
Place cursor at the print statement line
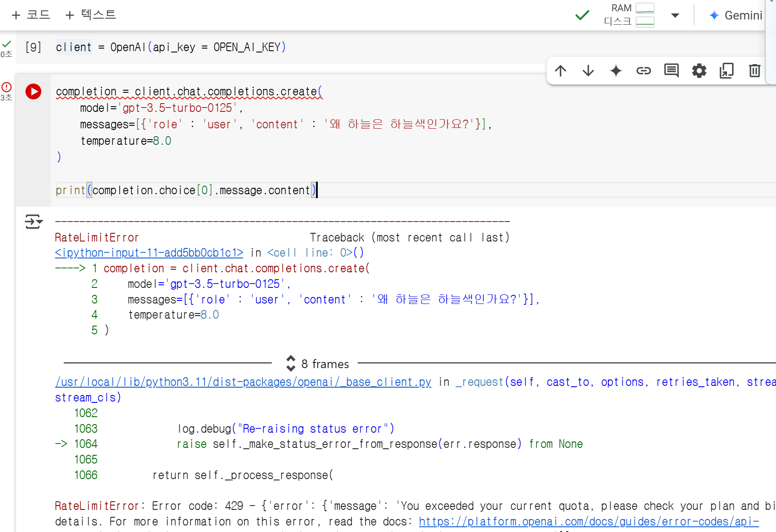[186, 190]
